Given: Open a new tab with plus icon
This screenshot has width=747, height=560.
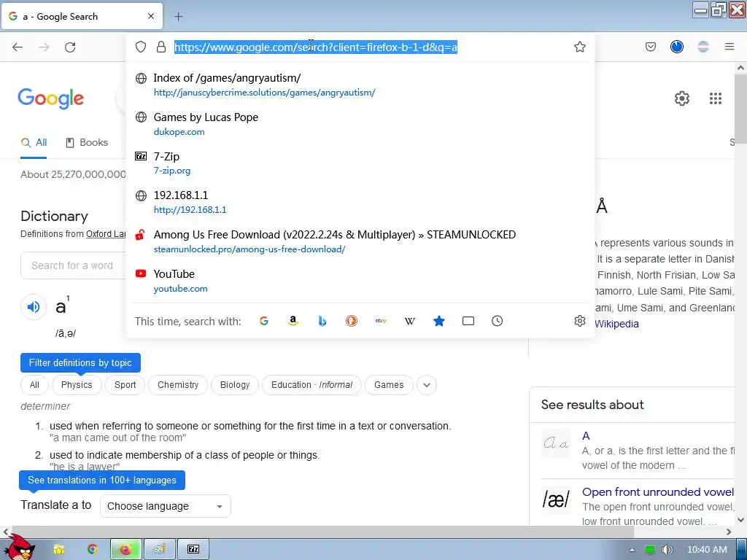Looking at the screenshot, I should point(178,17).
